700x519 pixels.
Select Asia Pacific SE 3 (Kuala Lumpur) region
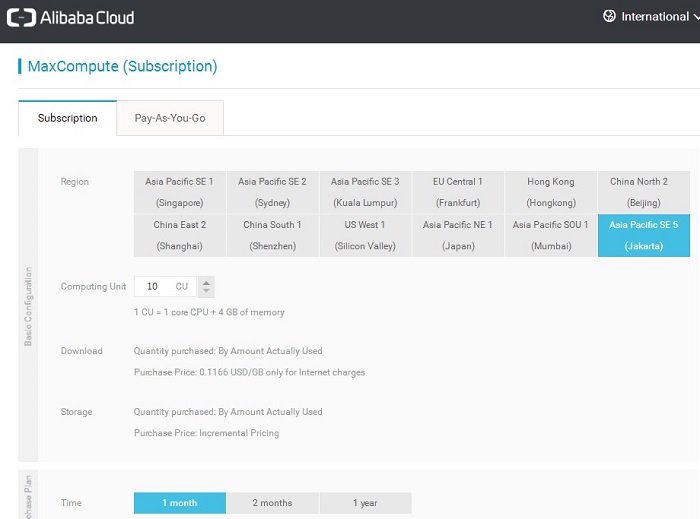pos(365,192)
